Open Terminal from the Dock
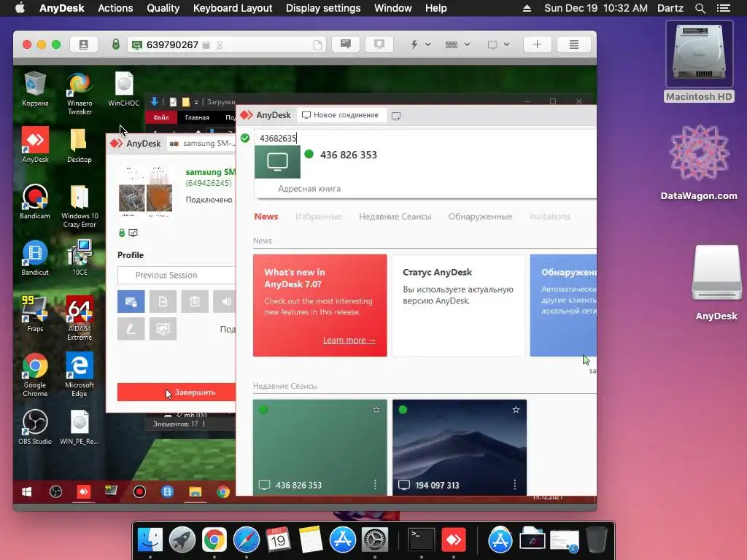Viewport: 747px width, 560px height. point(422,540)
